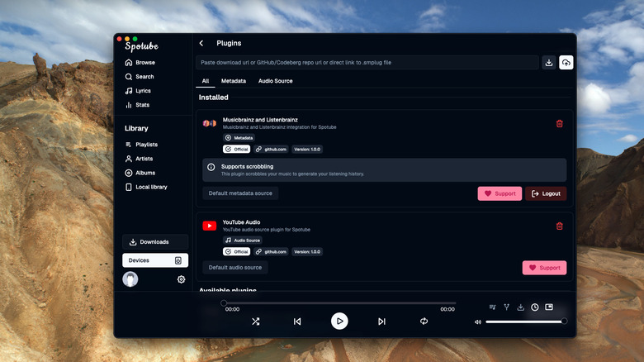The image size is (644, 362).
Task: Open Artists in Library
Action: point(139,159)
